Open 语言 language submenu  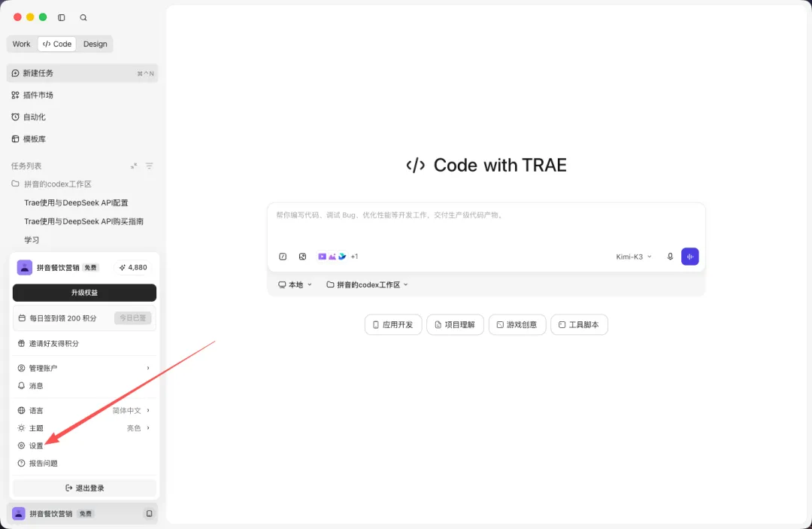click(x=84, y=410)
